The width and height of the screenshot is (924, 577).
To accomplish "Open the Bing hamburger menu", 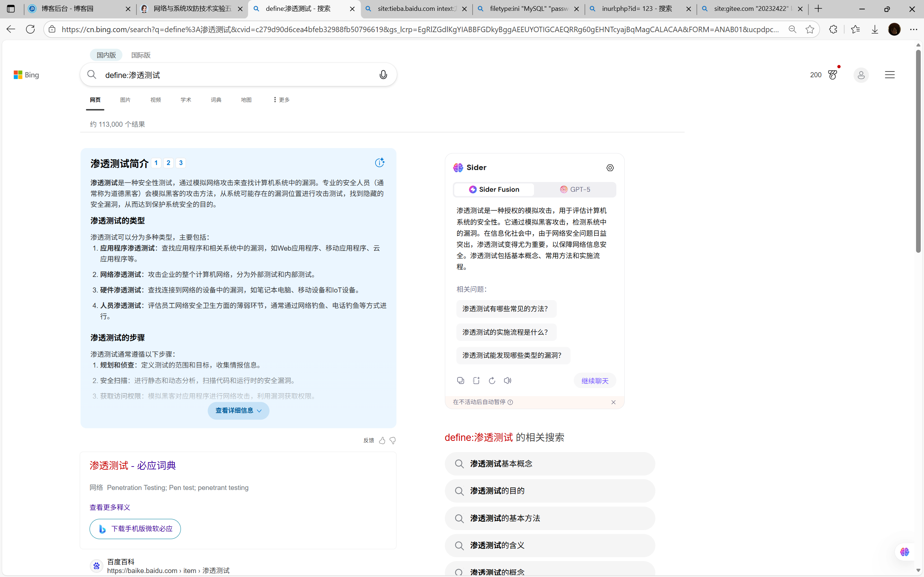I will [890, 75].
